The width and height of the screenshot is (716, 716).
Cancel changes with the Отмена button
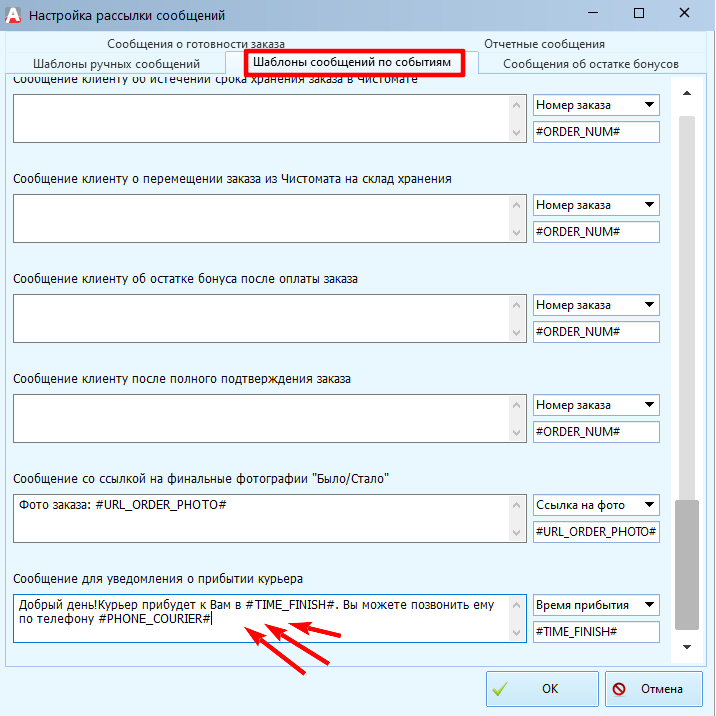tap(653, 689)
